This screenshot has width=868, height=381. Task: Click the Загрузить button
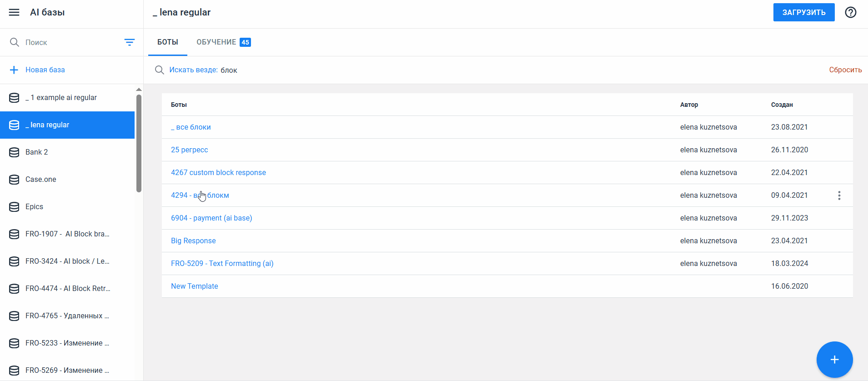803,12
